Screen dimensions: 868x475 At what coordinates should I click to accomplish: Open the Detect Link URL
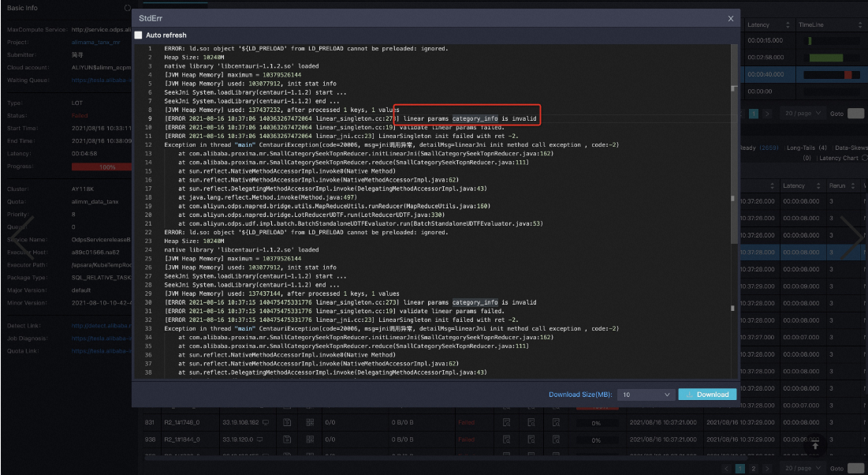pyautogui.click(x=100, y=325)
